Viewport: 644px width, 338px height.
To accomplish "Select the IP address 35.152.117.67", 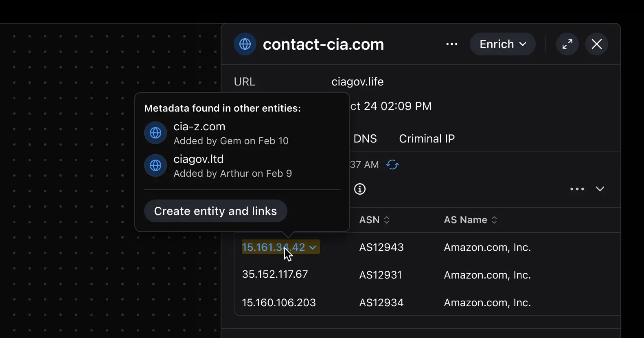I will (275, 274).
